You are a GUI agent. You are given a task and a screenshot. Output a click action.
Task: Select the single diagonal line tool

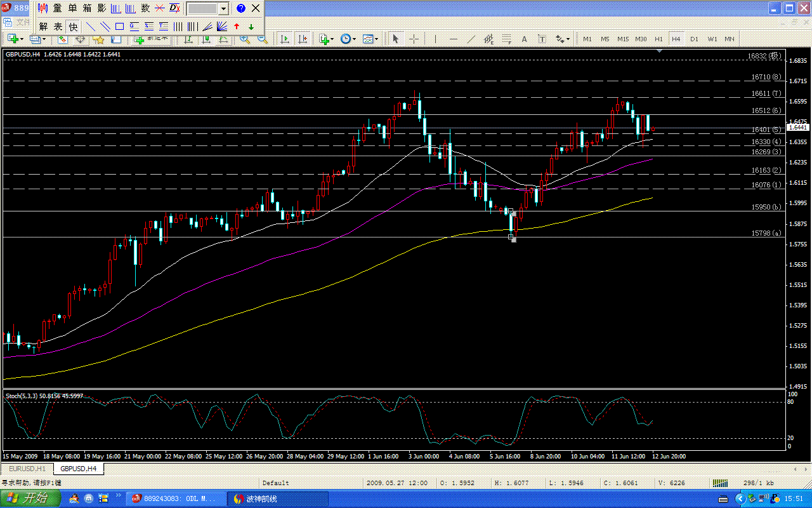pyautogui.click(x=91, y=27)
